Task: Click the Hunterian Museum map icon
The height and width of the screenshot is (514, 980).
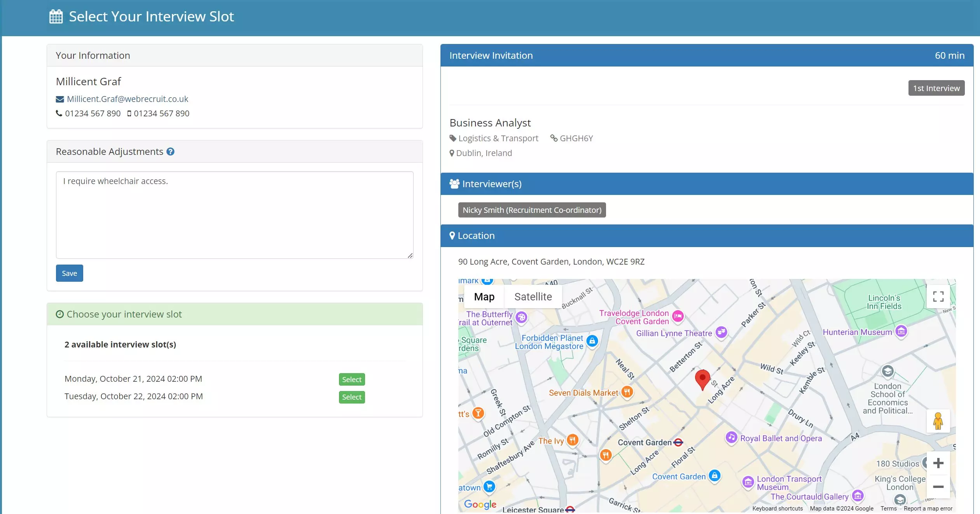Action: [901, 331]
